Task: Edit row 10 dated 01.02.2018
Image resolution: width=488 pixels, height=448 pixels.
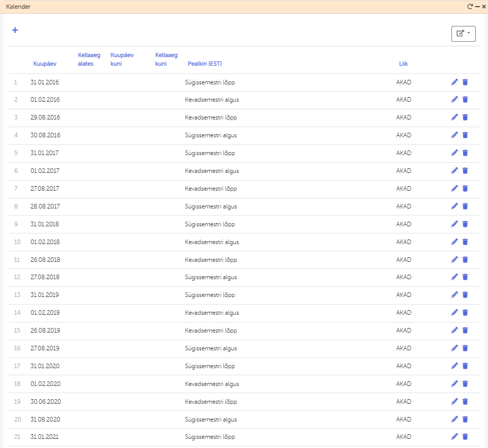Action: point(454,242)
